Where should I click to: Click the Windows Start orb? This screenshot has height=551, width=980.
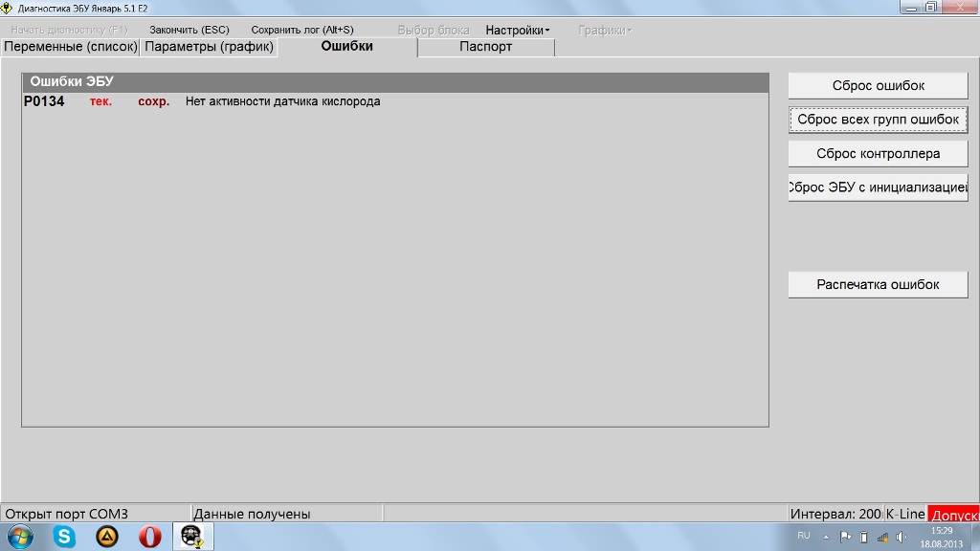19,537
